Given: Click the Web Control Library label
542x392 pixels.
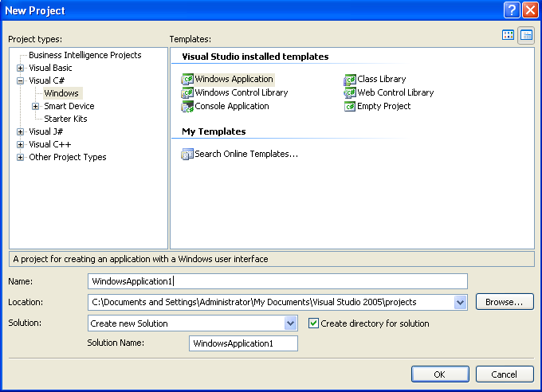Looking at the screenshot, I should (x=395, y=93).
